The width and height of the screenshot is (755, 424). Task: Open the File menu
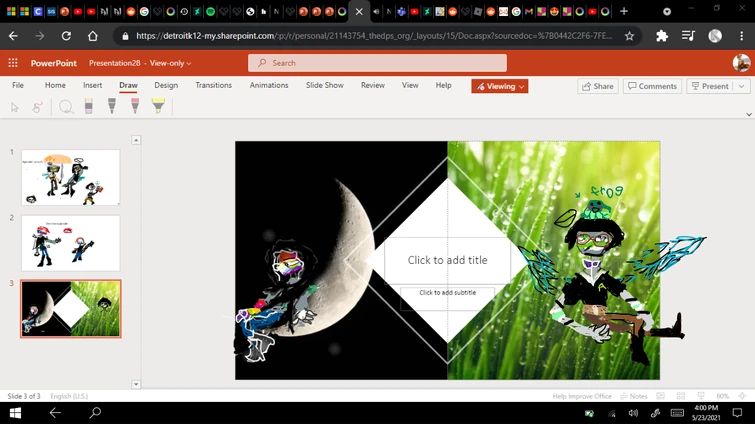click(18, 85)
